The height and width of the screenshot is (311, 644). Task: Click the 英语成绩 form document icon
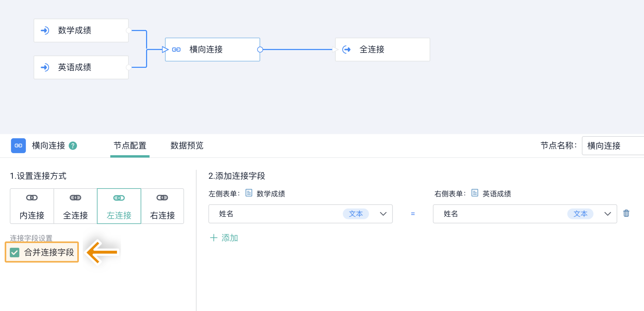[x=475, y=193]
